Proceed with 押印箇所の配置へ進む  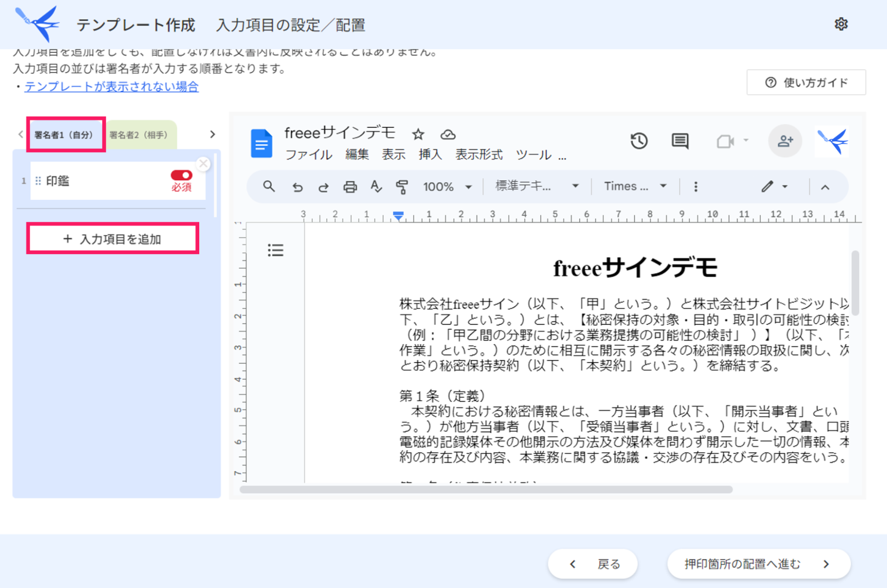[759, 564]
